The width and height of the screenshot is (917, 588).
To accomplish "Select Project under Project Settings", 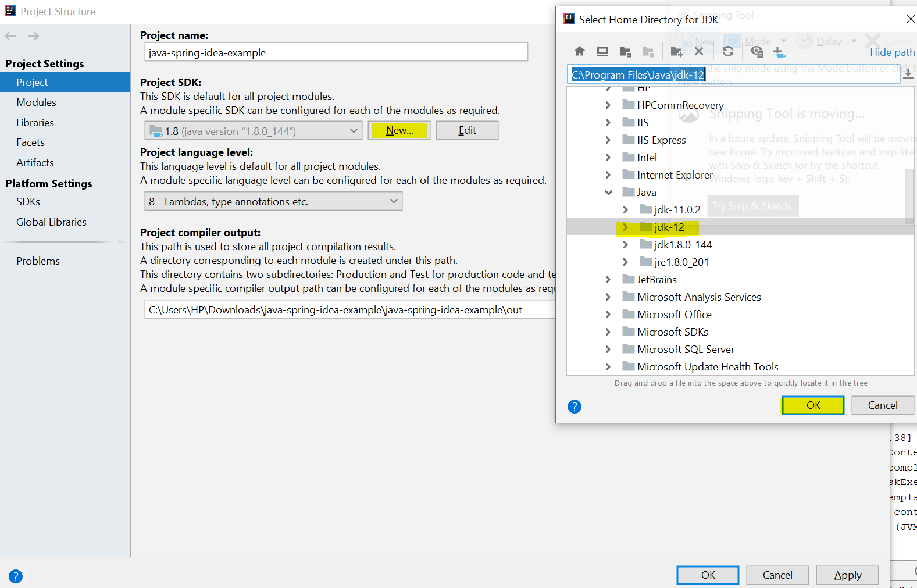I will [65, 82].
